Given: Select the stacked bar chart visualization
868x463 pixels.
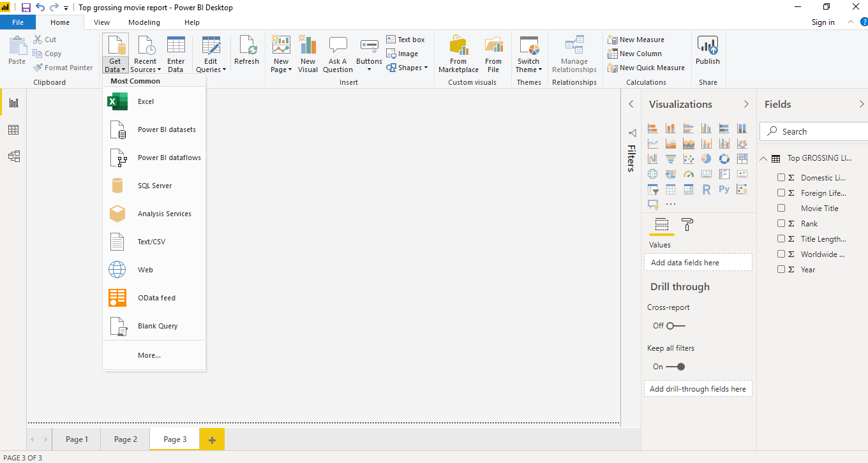Looking at the screenshot, I should 653,128.
